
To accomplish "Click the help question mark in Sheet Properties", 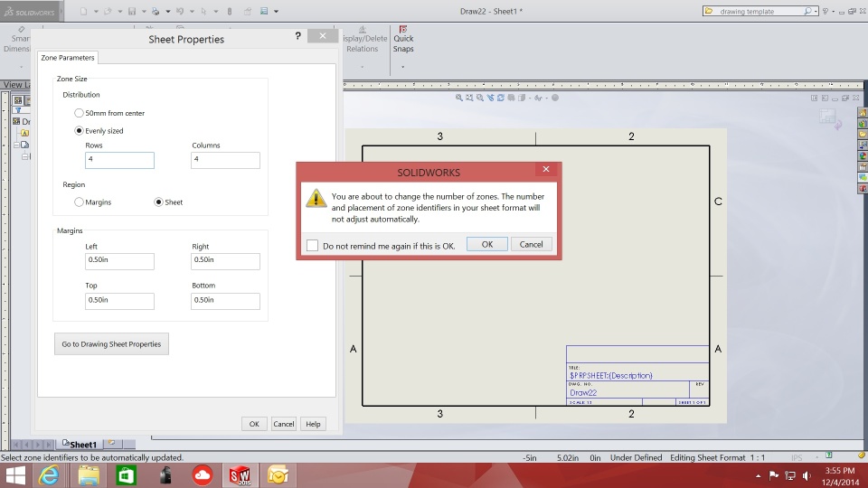I will click(x=297, y=36).
